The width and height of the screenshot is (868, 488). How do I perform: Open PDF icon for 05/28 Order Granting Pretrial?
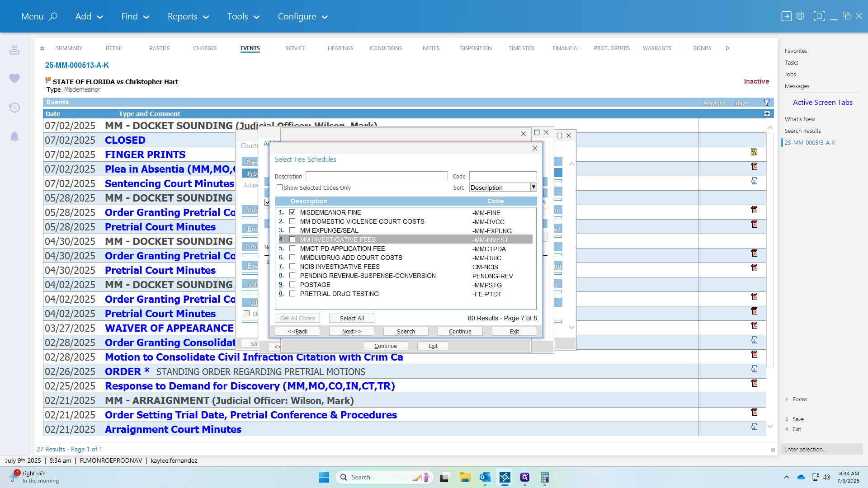754,210
